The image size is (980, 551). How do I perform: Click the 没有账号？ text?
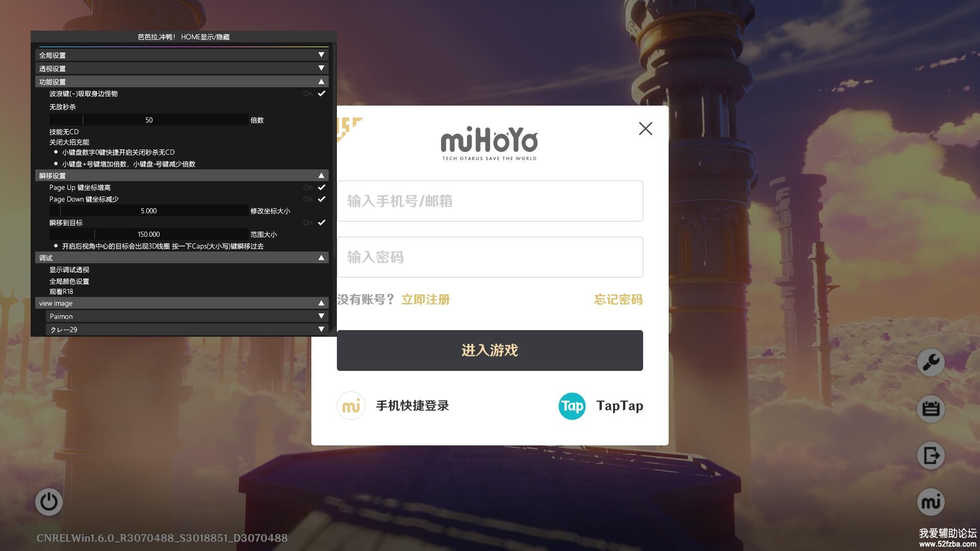point(366,299)
